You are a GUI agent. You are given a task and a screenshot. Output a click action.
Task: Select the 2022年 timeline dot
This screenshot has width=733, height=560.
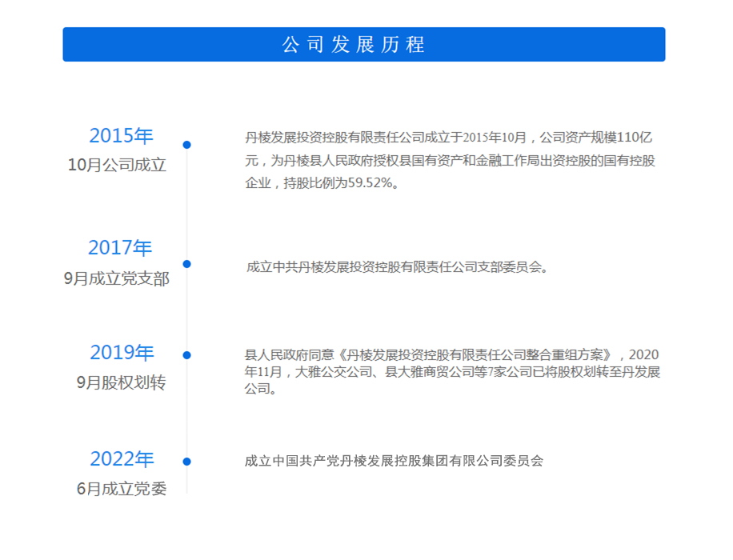tap(187, 462)
